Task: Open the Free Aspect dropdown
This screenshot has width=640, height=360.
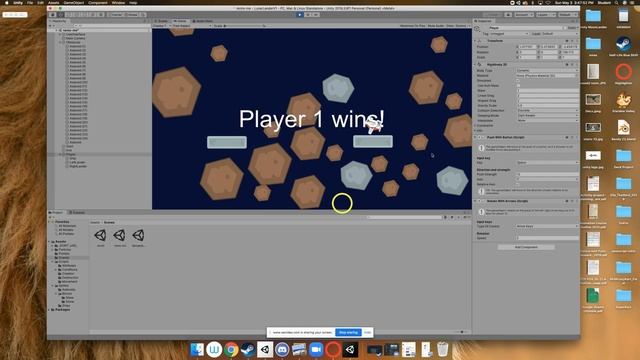Action: (x=191, y=26)
